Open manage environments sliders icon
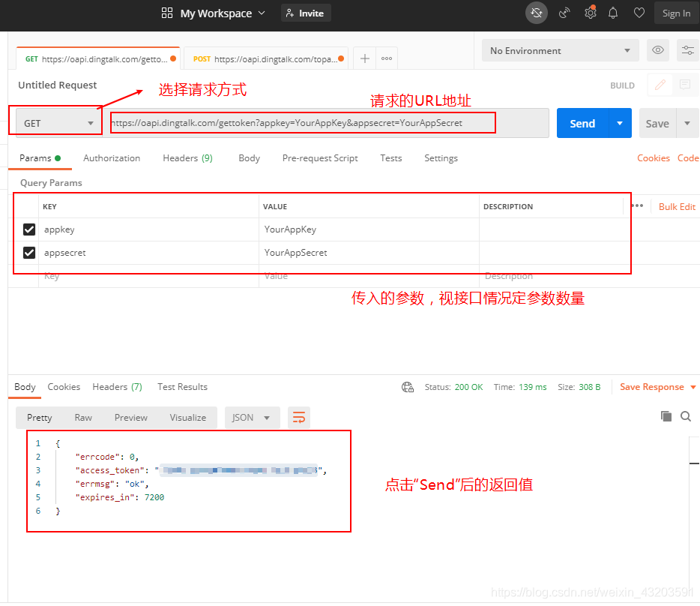Viewport: 700px width, 606px height. [687, 50]
